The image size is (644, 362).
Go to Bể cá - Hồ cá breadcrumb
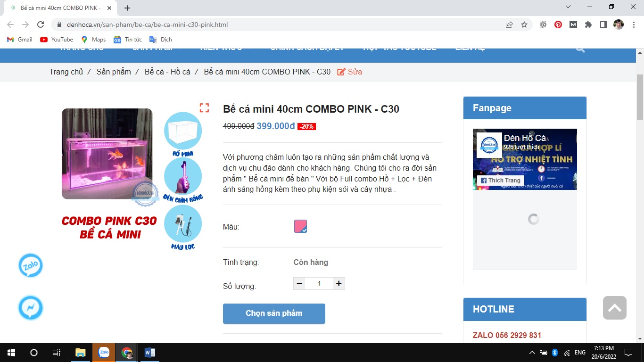pos(167,72)
